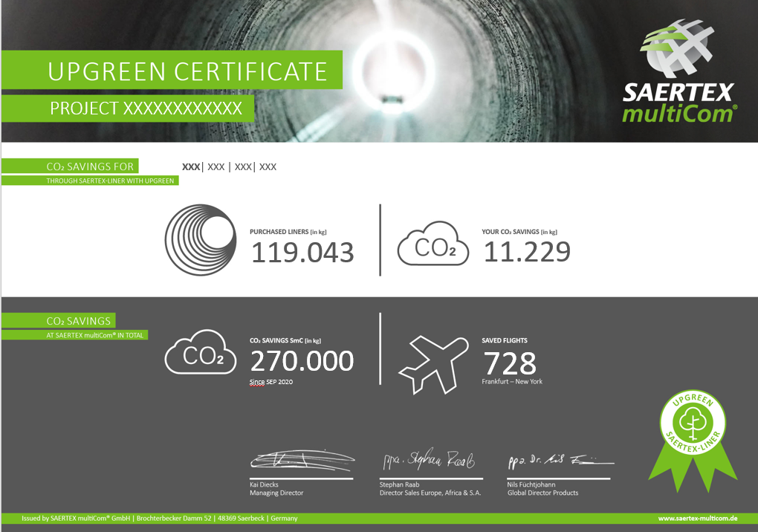Click the SAERTEX multiCom logo
Image resolution: width=758 pixels, height=532 pixels.
click(678, 71)
